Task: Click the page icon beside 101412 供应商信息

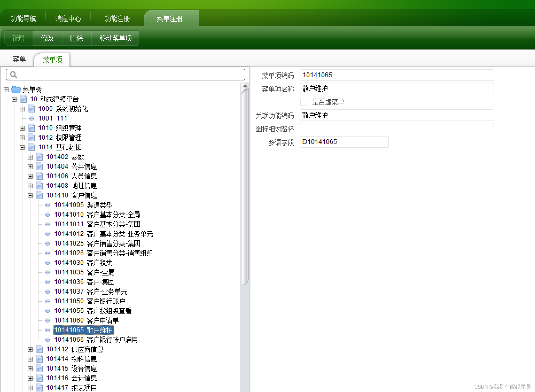Action: 40,349
